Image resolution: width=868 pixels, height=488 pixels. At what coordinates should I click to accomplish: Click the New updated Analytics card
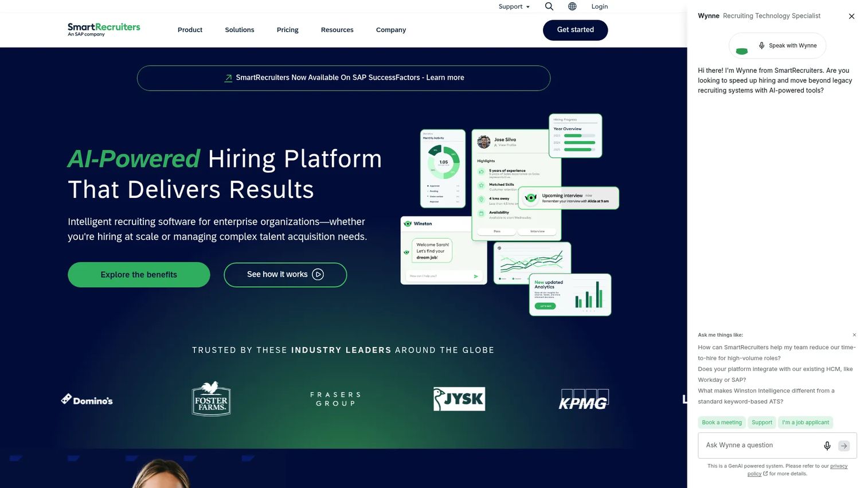tap(570, 295)
